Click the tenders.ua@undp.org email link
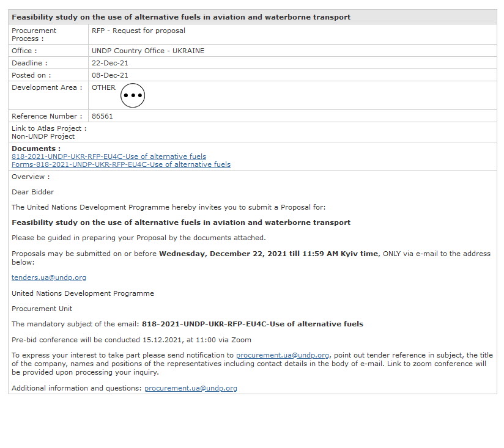 [x=49, y=277]
